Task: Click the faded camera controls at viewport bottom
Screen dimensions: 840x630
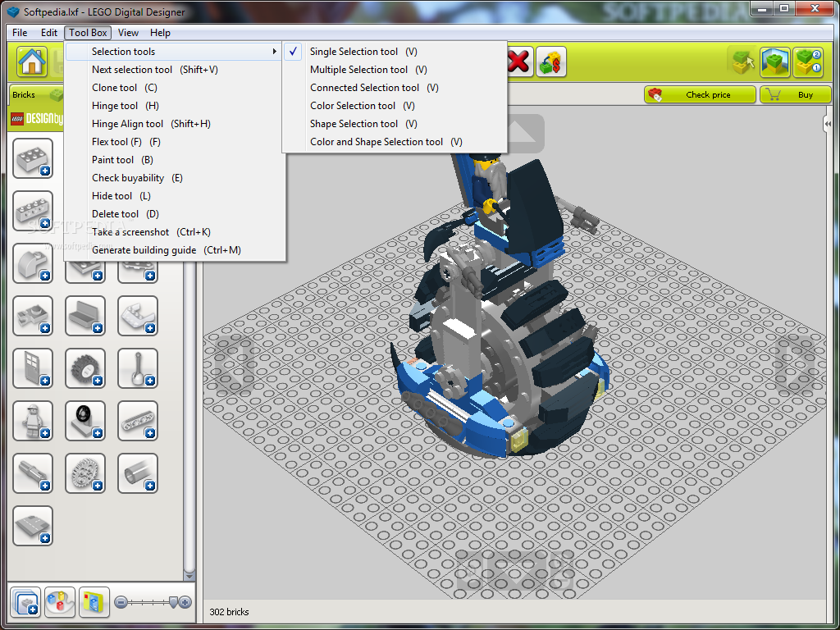Action: pyautogui.click(x=514, y=571)
